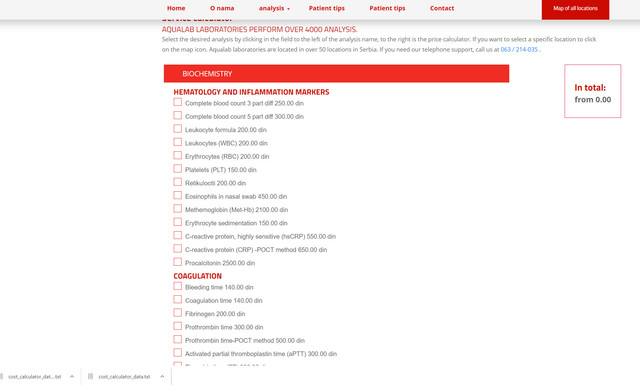Enable Erythrocytes (RBC) analysis checkbox
Screen dimensions: 640x385
pyautogui.click(x=178, y=155)
